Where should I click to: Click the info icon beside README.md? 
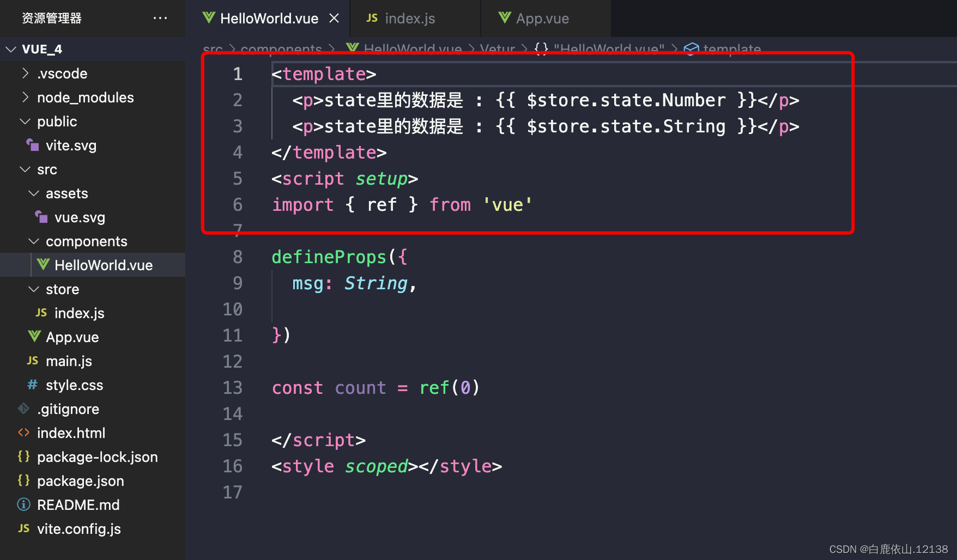pos(23,504)
